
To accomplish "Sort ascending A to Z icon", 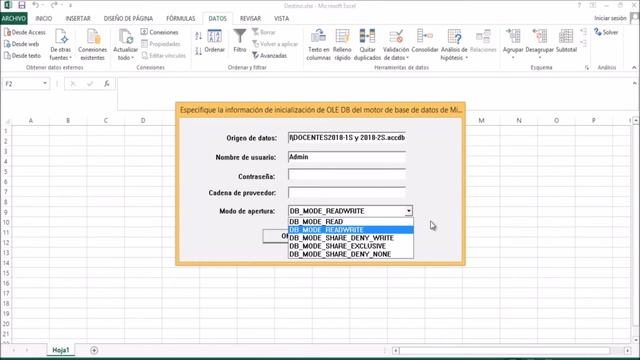I will point(198,36).
